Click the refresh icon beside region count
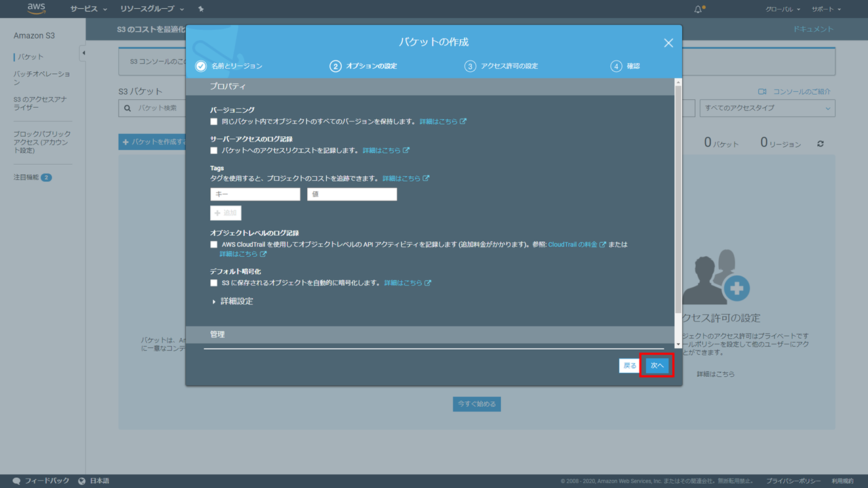The width and height of the screenshot is (868, 488). point(821,144)
